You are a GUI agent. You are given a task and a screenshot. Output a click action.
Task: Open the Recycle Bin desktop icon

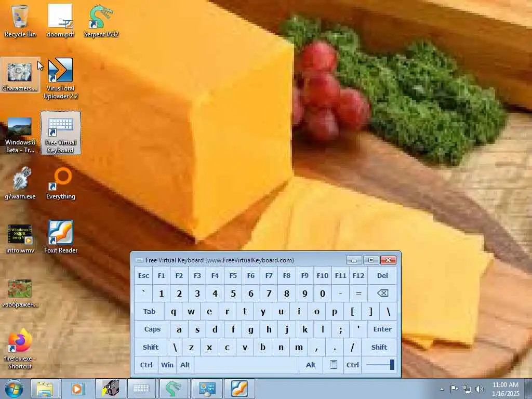[x=20, y=21]
